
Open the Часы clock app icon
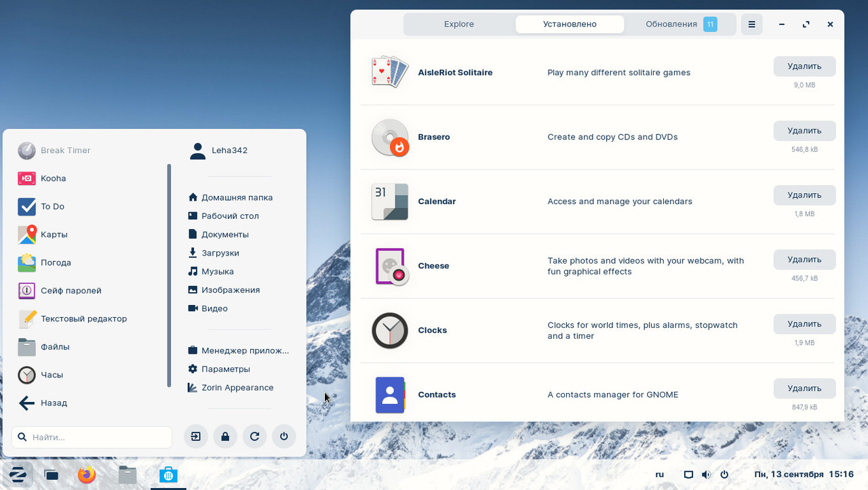point(26,375)
